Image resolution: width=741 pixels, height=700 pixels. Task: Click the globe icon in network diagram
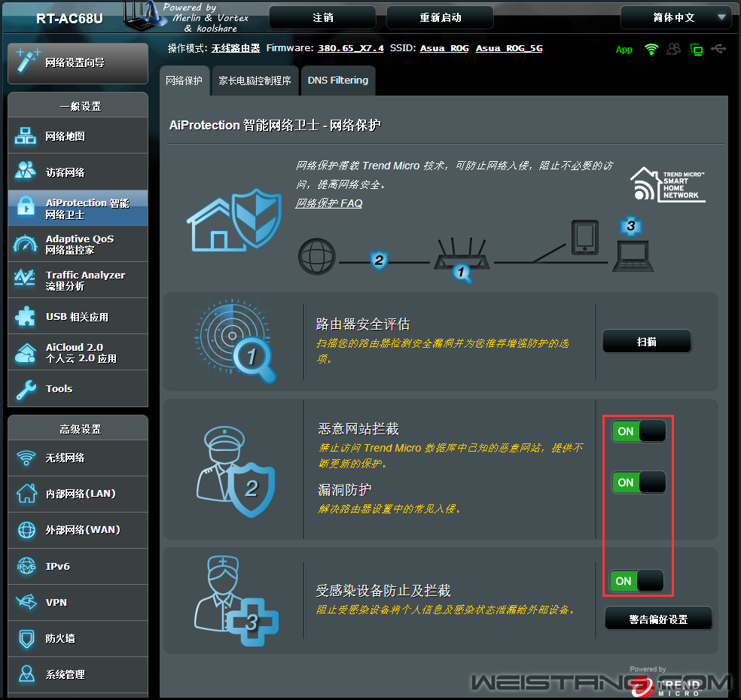(x=316, y=257)
